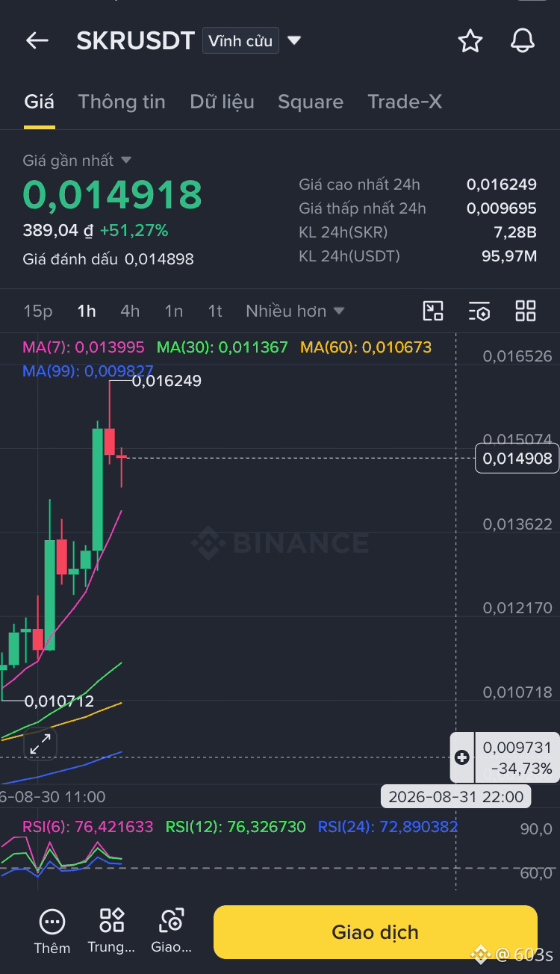
Task: Click the 24h high value 0,016249
Action: (x=502, y=184)
